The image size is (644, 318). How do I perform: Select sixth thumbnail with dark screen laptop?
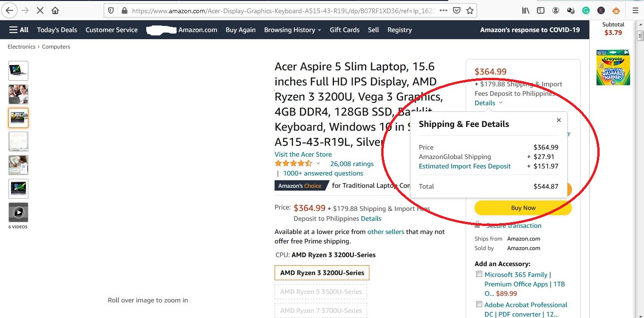pos(18,189)
